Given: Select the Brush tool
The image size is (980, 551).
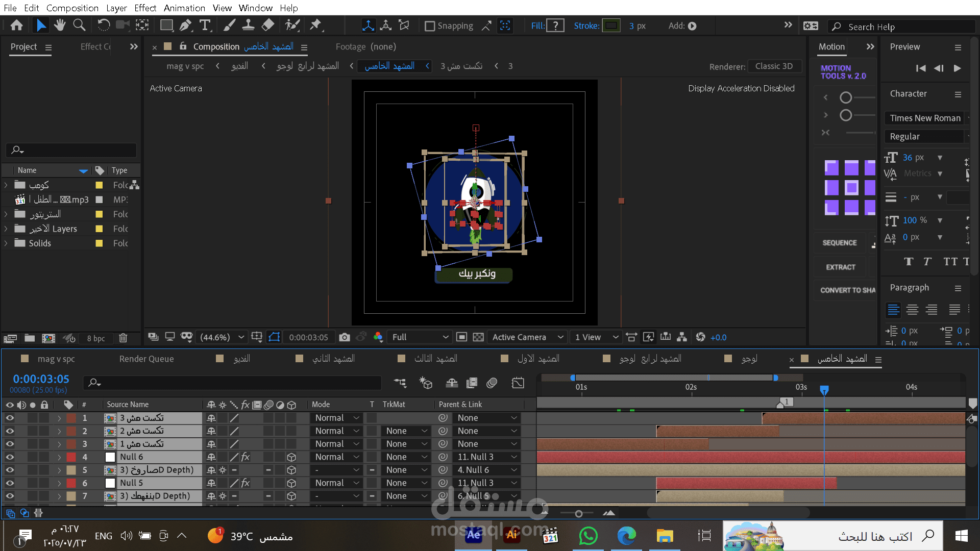Looking at the screenshot, I should [230, 25].
